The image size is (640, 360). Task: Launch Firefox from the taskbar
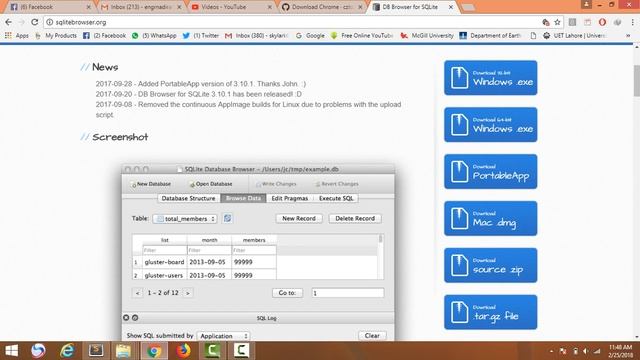(183, 351)
